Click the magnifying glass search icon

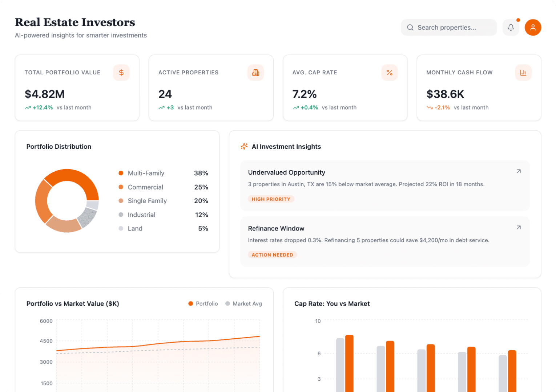tap(410, 27)
